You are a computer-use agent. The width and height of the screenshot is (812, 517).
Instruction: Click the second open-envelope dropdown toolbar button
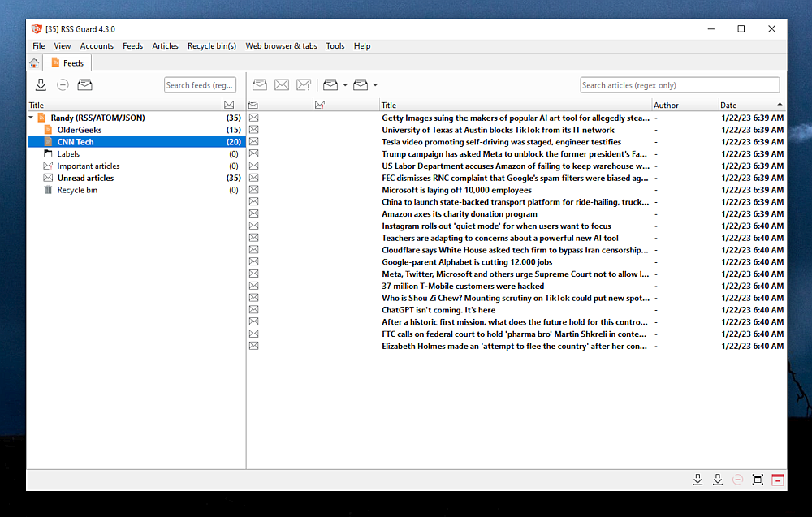361,85
